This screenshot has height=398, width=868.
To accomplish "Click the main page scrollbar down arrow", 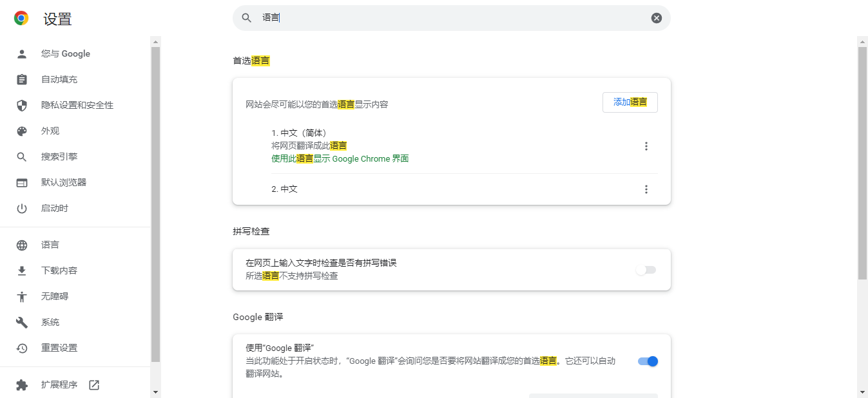I will point(863,392).
